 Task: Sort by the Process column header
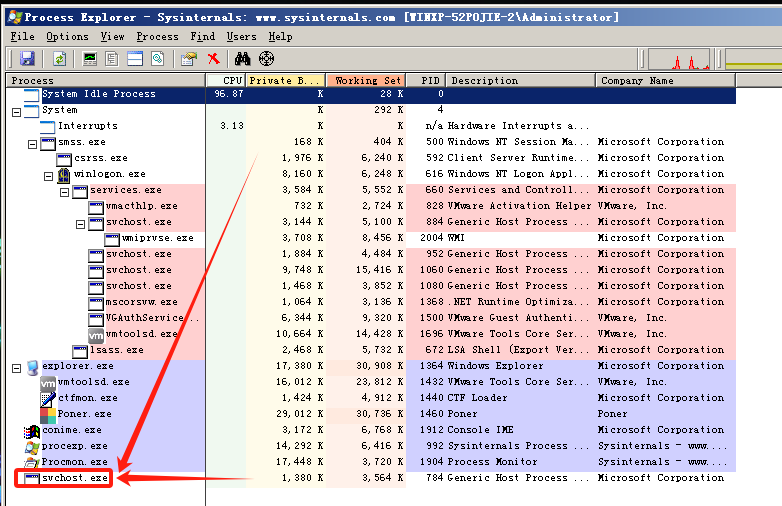click(105, 80)
